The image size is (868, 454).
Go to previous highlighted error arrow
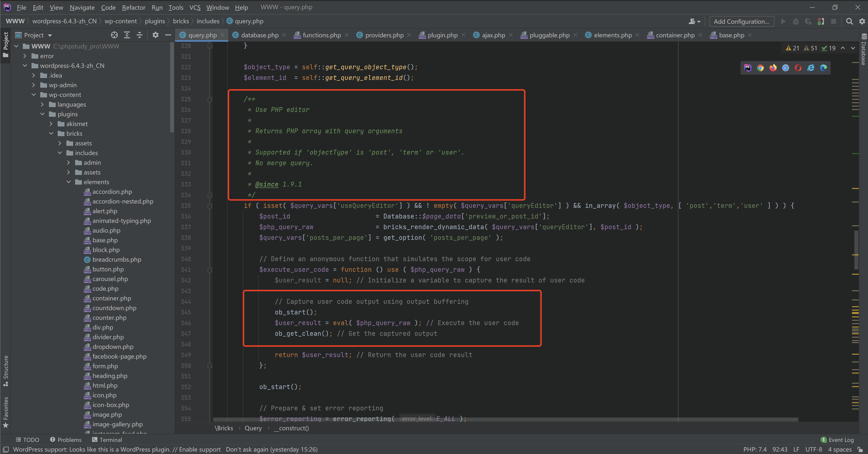(843, 48)
